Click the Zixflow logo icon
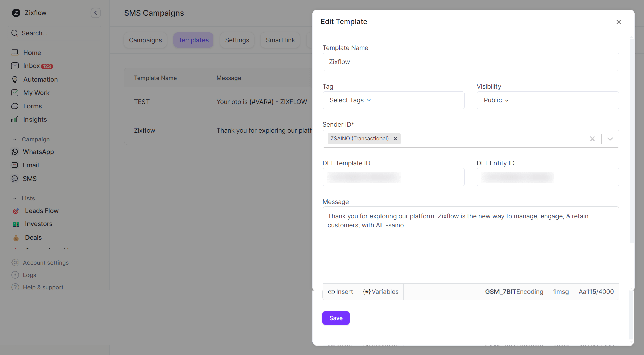The image size is (644, 355). click(x=16, y=13)
